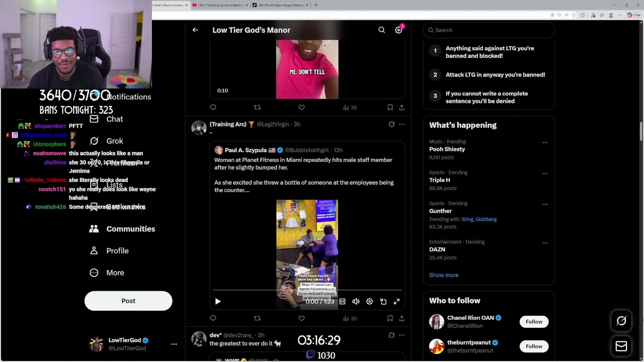The width and height of the screenshot is (644, 362).
Task: Open the floating messages envelope button
Action: (621, 346)
